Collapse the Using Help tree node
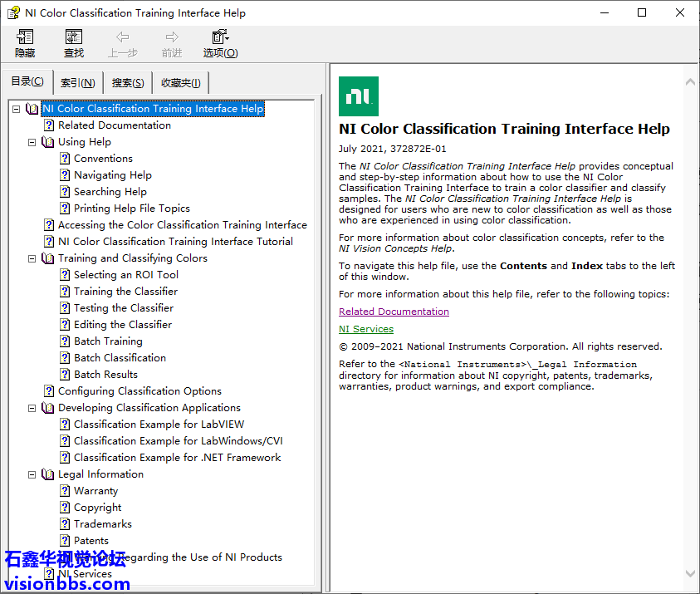This screenshot has width=700, height=594. [32, 142]
